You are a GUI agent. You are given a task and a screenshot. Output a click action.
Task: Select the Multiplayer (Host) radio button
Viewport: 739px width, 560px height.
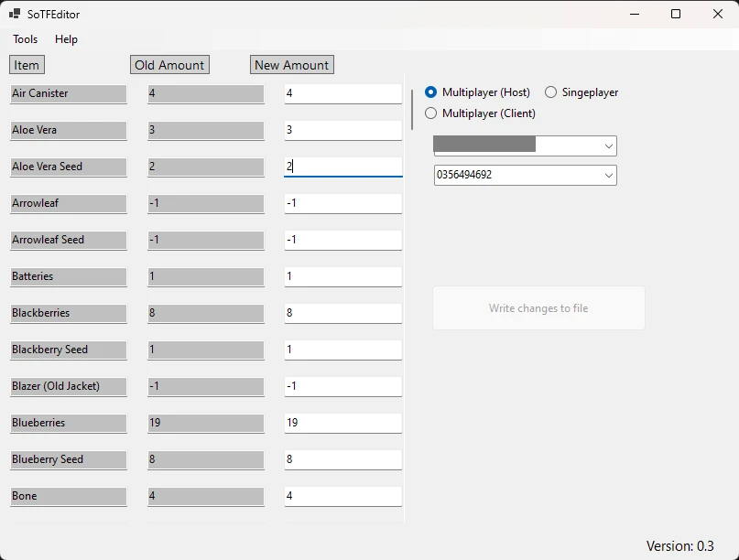click(x=431, y=92)
